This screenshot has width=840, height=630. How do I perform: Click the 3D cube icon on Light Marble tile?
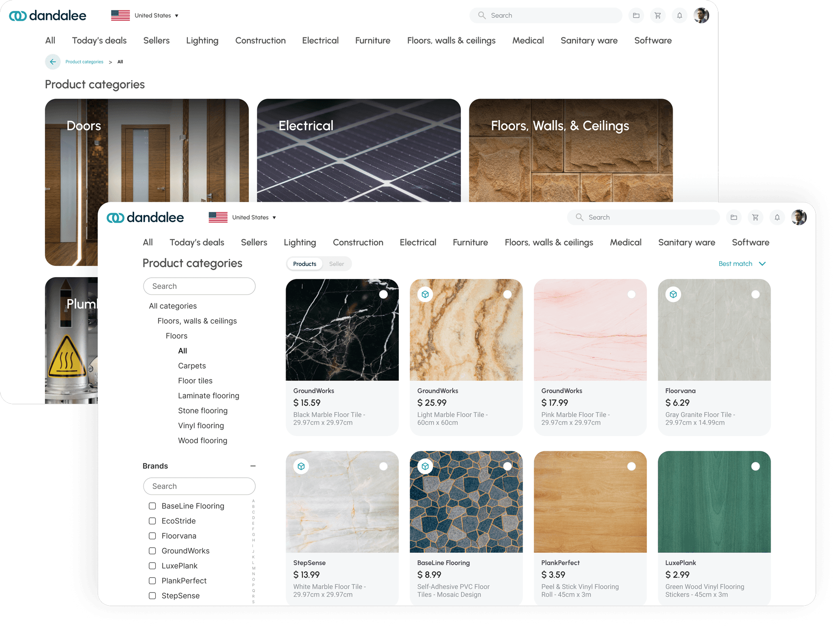point(425,294)
